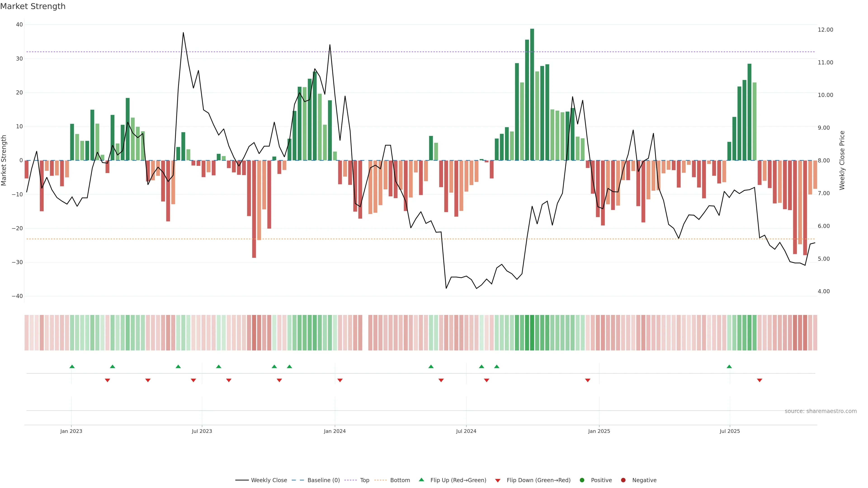Click the red Flip Down legend triangle
The width and height of the screenshot is (868, 488).
tap(498, 481)
